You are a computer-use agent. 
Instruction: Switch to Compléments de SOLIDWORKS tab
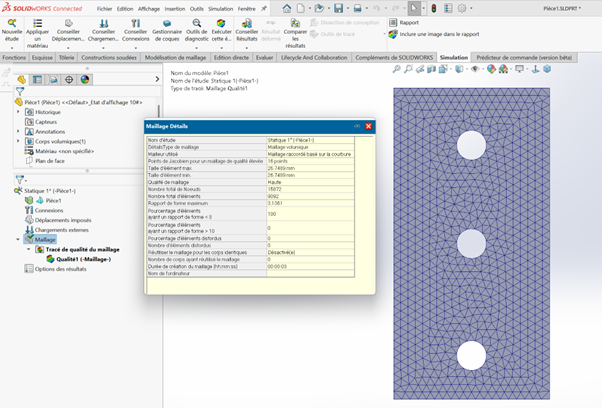tap(394, 58)
